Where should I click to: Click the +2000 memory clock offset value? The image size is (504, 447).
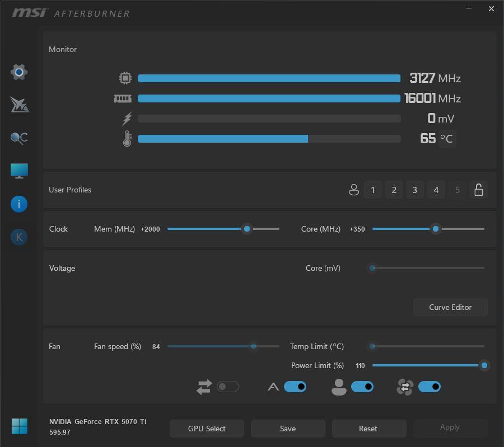coord(150,229)
